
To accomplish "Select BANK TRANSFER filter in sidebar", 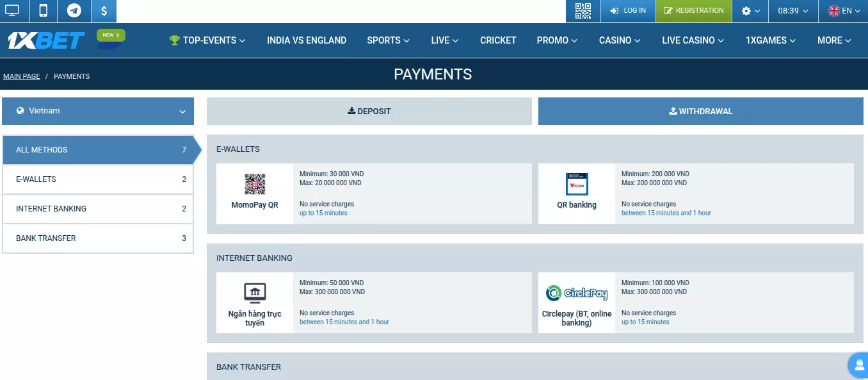I will tap(98, 238).
